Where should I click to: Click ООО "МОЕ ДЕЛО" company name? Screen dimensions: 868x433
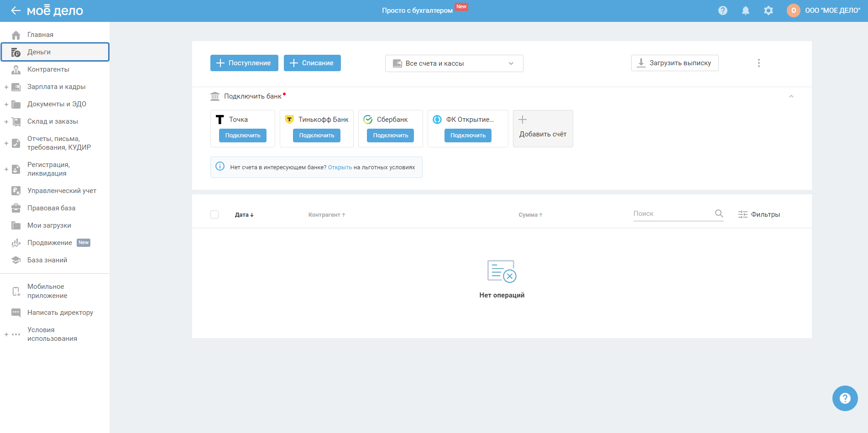(833, 10)
